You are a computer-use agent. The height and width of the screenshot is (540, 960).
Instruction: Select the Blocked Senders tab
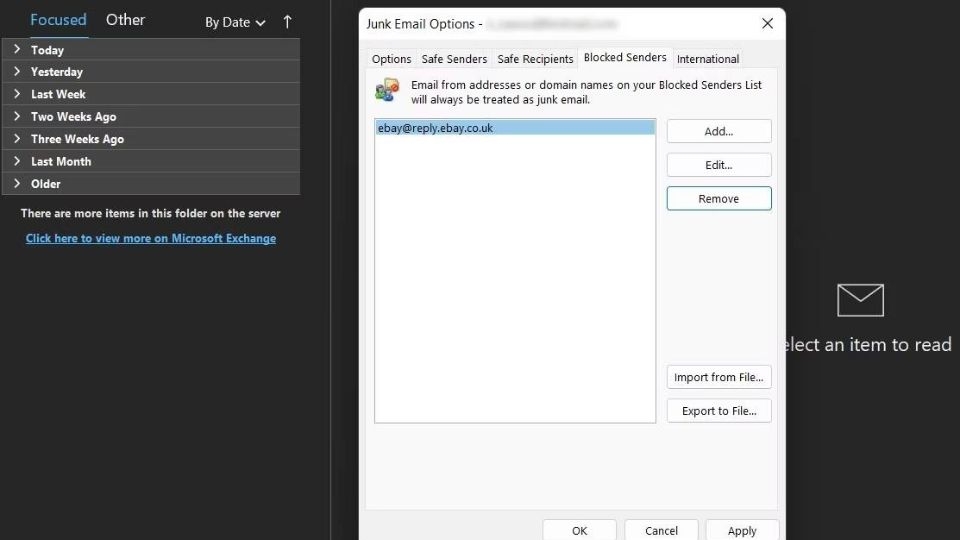pos(625,58)
